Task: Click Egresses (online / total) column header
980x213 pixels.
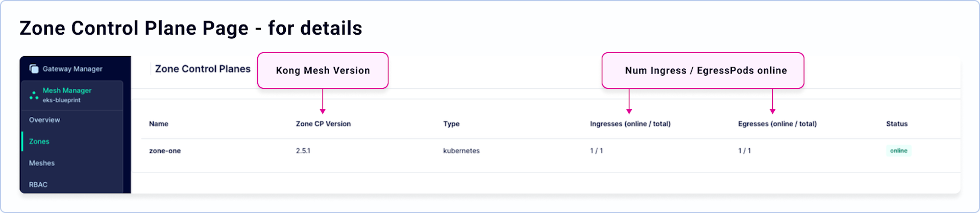Action: tap(777, 124)
